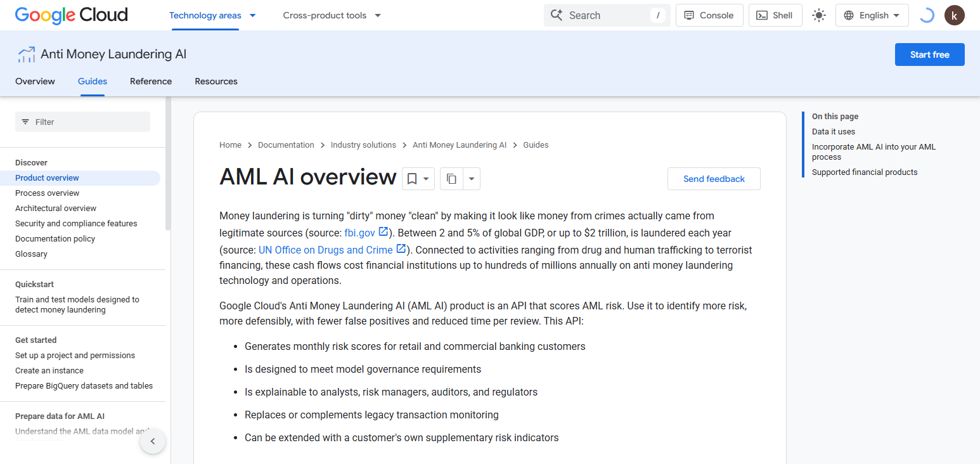Click external link icon after UN Office link
The width and height of the screenshot is (980, 464).
pos(401,249)
